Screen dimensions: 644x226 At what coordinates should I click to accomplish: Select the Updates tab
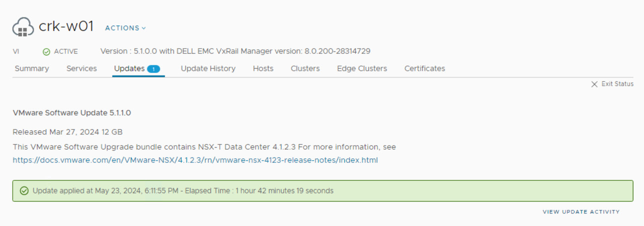tap(129, 69)
